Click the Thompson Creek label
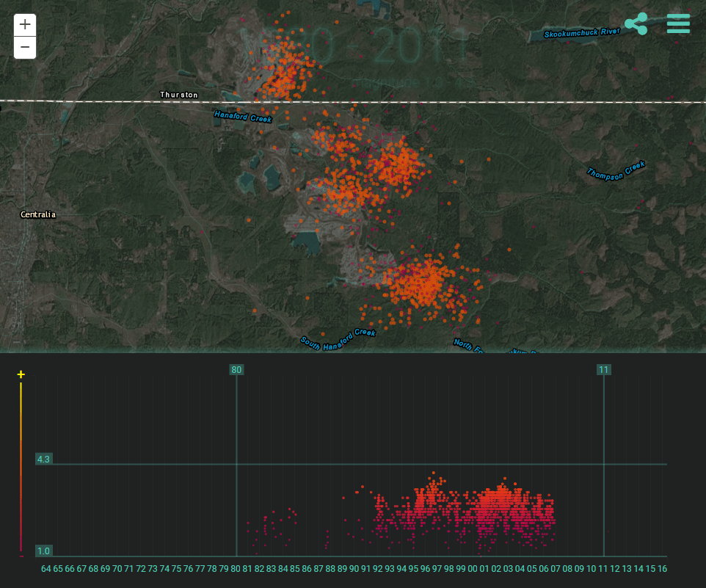 pos(616,172)
